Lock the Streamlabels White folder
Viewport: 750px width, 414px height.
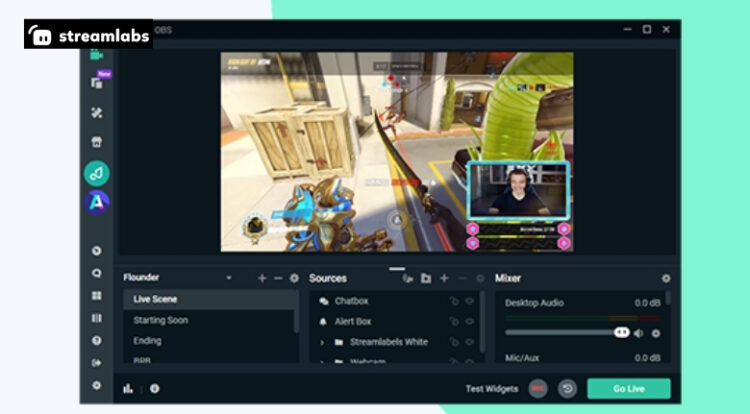pyautogui.click(x=454, y=342)
